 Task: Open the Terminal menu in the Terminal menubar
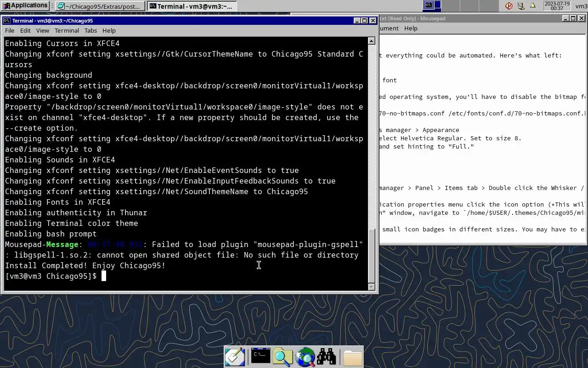coord(67,30)
